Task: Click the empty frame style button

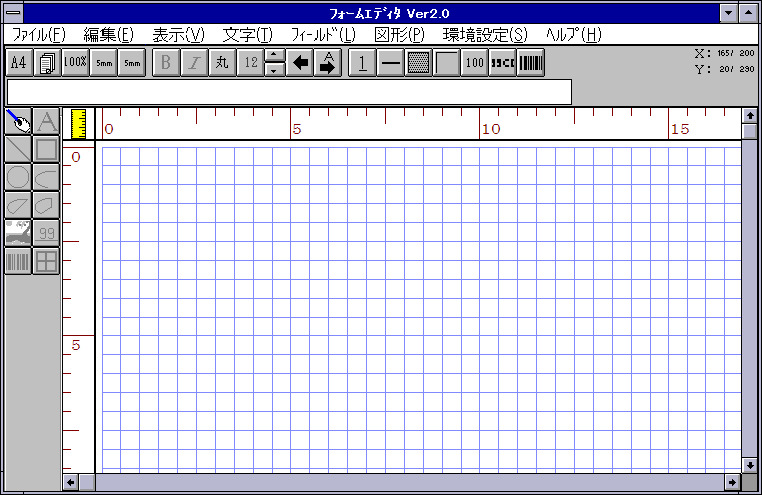Action: pyautogui.click(x=447, y=62)
